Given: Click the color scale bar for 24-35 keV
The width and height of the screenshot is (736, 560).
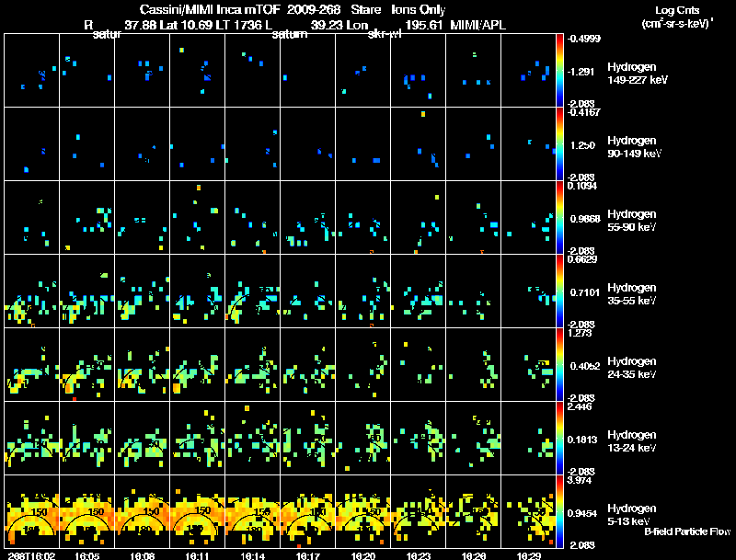Looking at the screenshot, I should click(559, 365).
